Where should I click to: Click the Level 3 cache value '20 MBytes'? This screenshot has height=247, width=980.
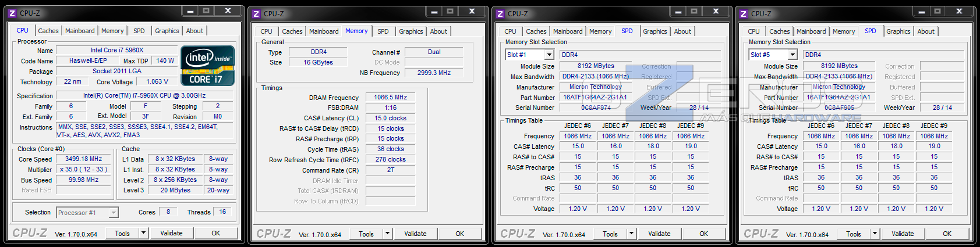pos(175,190)
